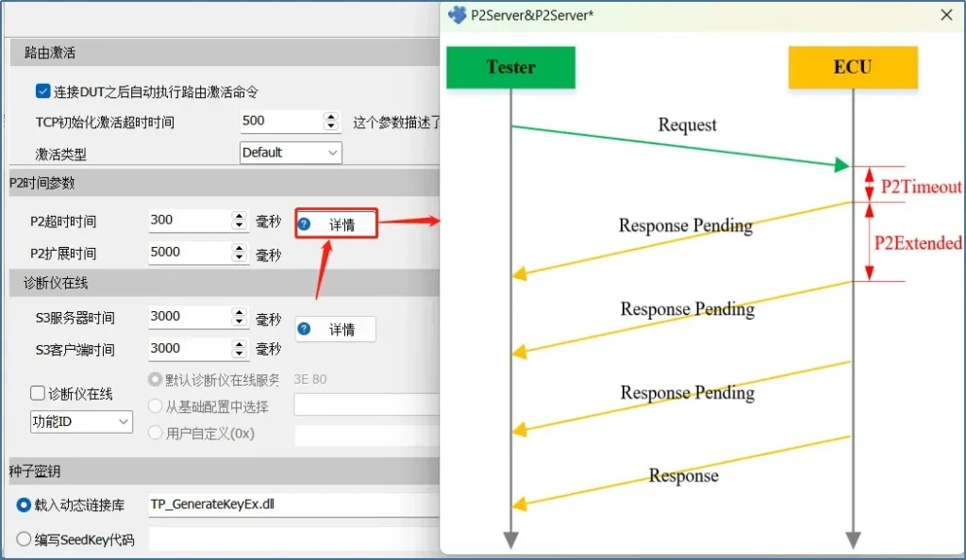Viewport: 966px width, 560px height.
Task: Click the 详情 button for P2 timing
Action: click(337, 224)
